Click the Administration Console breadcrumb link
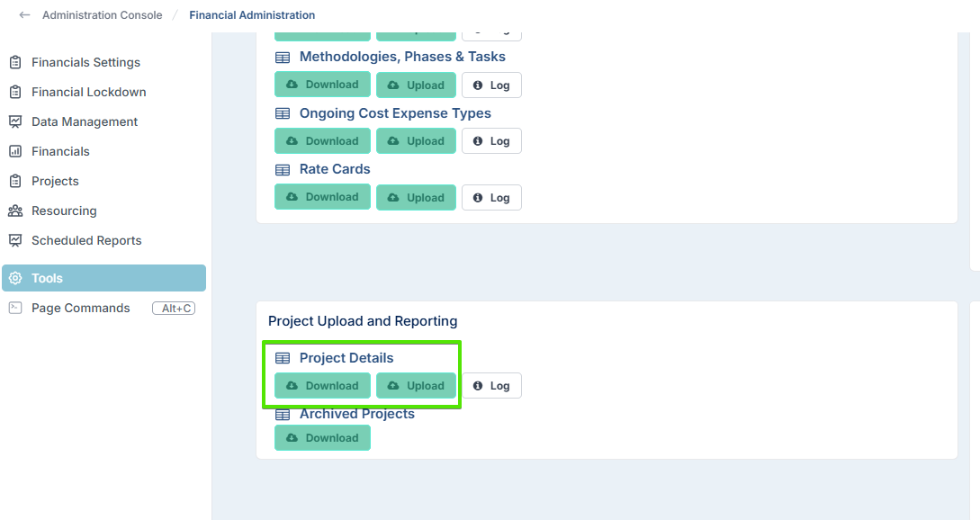The image size is (980, 520). (103, 15)
